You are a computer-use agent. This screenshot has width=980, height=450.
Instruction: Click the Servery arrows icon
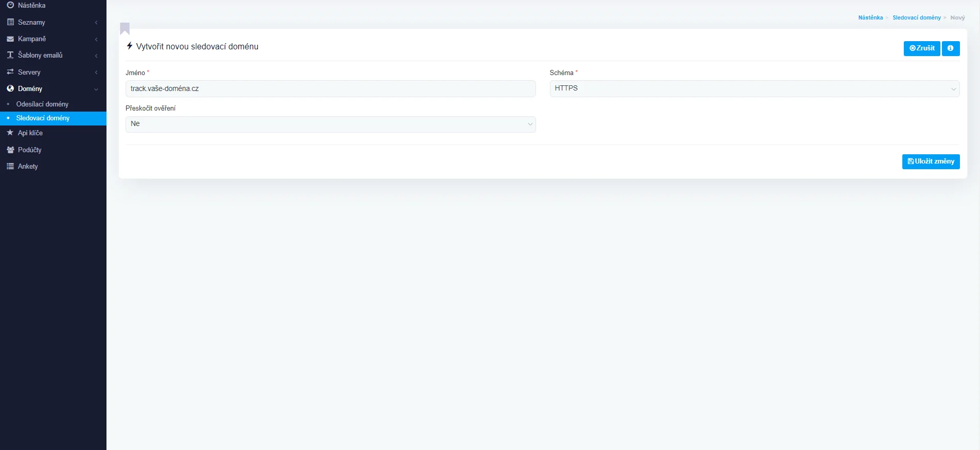(x=10, y=72)
